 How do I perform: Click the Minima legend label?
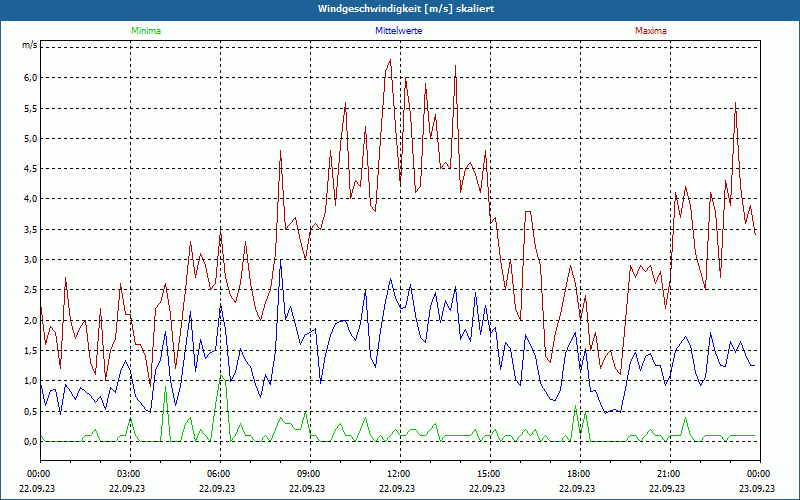point(146,31)
